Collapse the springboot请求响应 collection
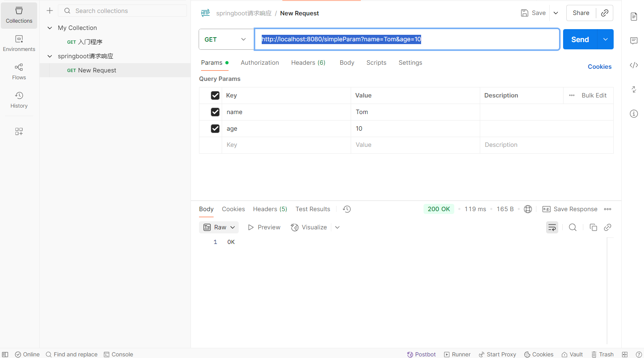This screenshot has width=644, height=358. pyautogui.click(x=50, y=56)
